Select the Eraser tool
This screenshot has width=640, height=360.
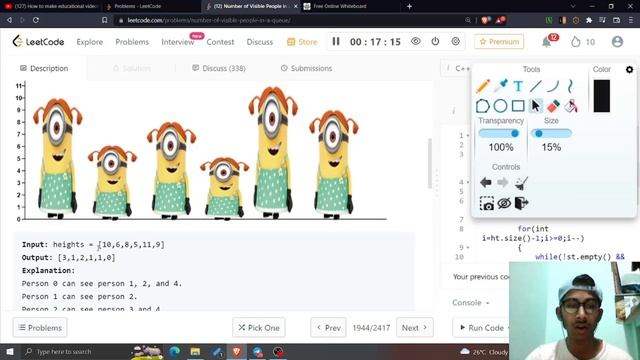coord(553,106)
